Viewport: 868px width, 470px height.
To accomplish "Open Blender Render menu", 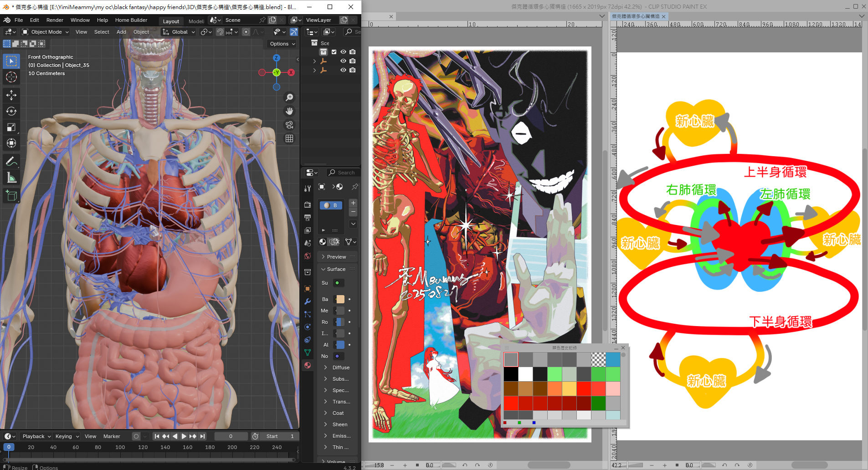I will point(55,20).
